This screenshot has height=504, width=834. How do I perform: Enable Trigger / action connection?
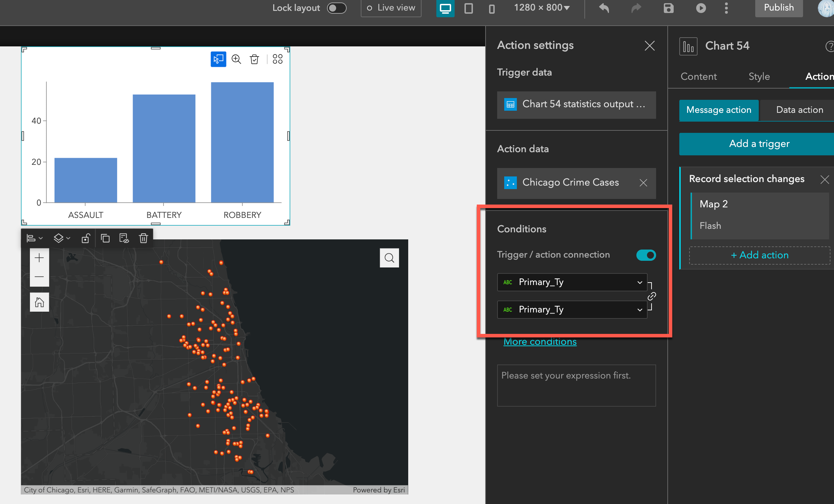point(646,255)
